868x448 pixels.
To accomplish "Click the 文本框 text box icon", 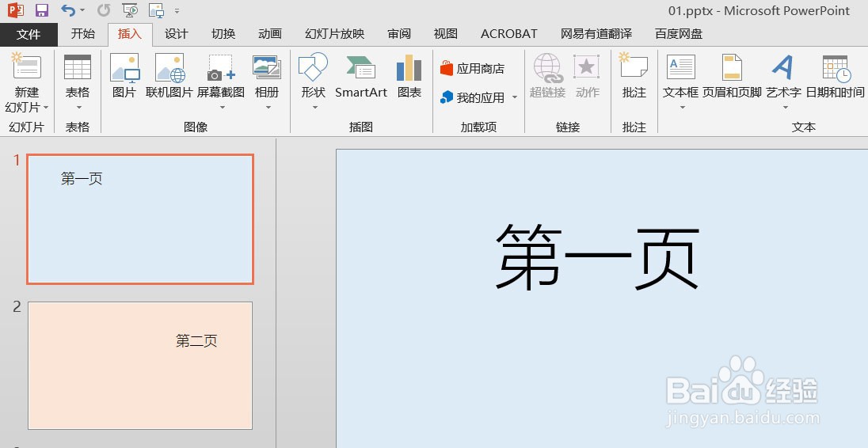I will [681, 67].
